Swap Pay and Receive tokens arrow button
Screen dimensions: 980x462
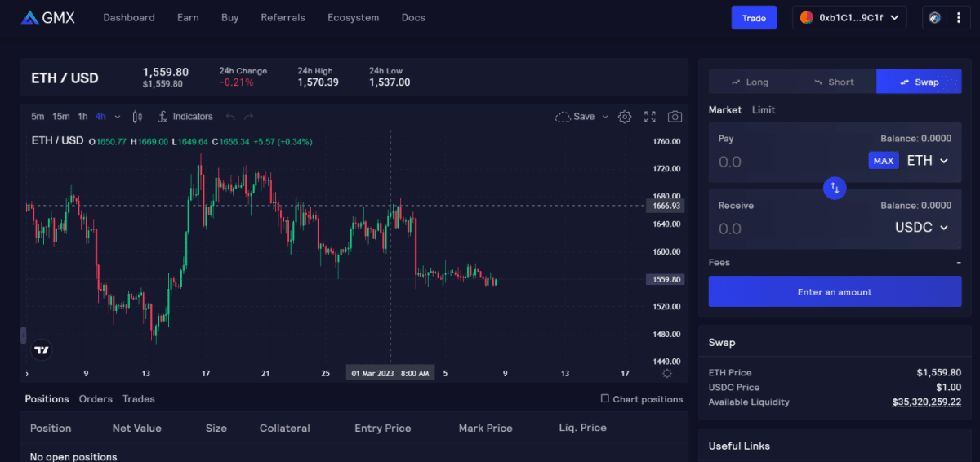[835, 188]
